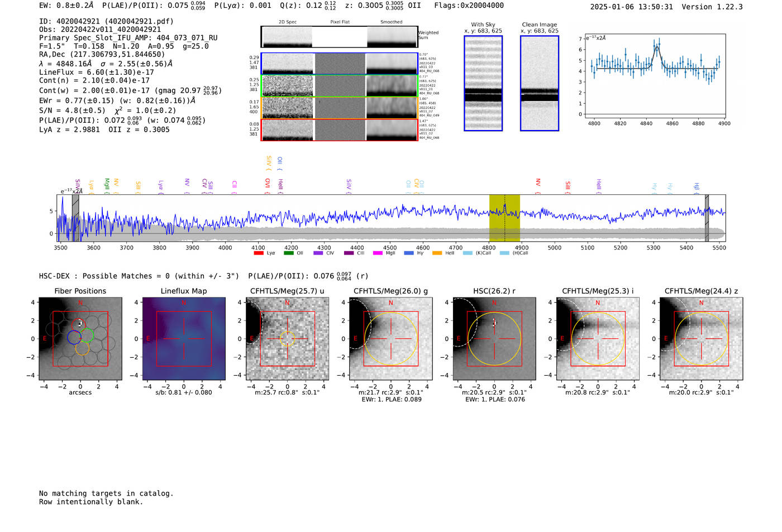The height and width of the screenshot is (532, 782).
Task: Click the With Sky image strip
Action: (x=483, y=83)
